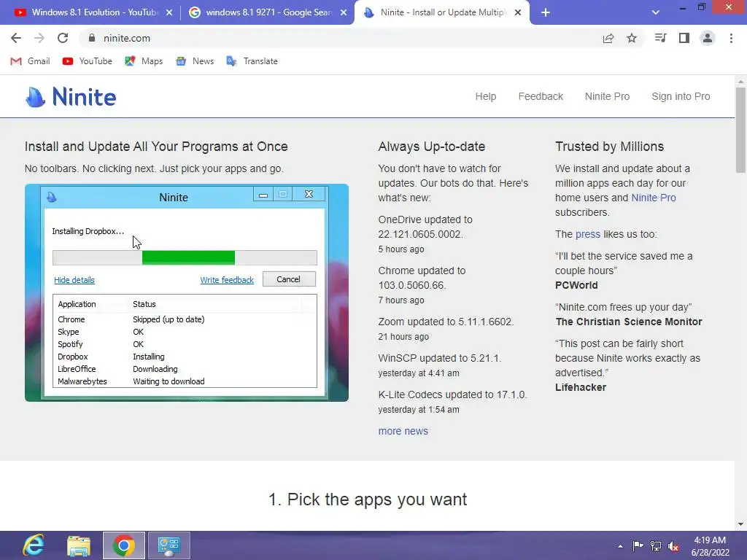Click the page scrollbar thumb
This screenshot has width=747, height=560.
pyautogui.click(x=740, y=130)
